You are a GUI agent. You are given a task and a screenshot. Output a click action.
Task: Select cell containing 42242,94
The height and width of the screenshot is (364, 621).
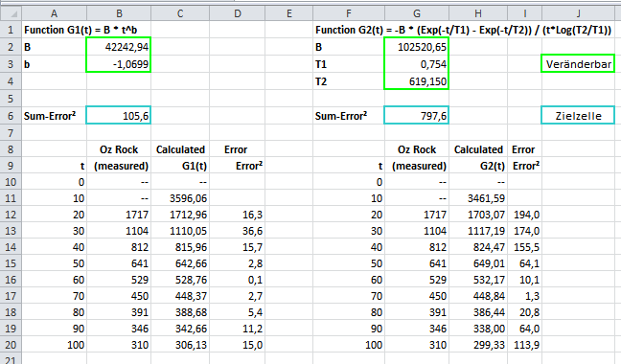point(119,47)
